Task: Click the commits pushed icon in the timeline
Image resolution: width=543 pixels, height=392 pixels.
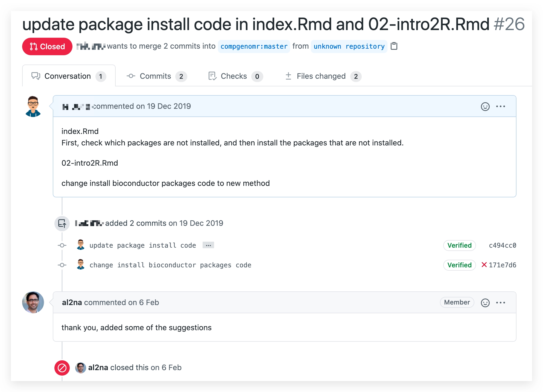Action: pos(62,223)
